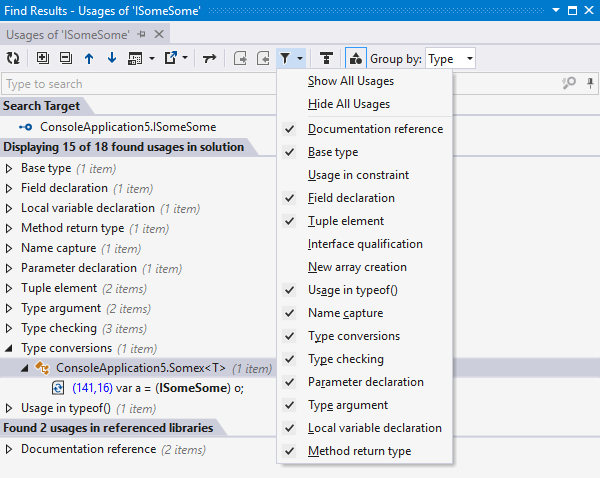Open the Group by Type dropdown
This screenshot has width=600, height=478.
(450, 59)
